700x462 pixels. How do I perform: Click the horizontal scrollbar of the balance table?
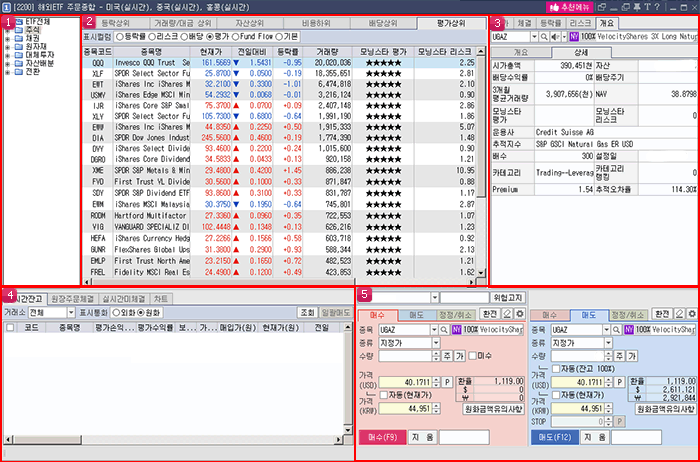click(174, 440)
